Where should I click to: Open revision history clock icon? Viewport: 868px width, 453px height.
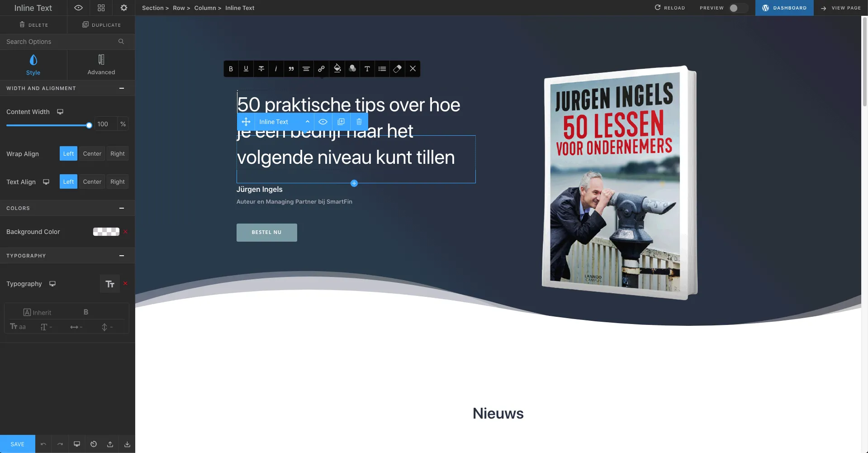tap(94, 444)
